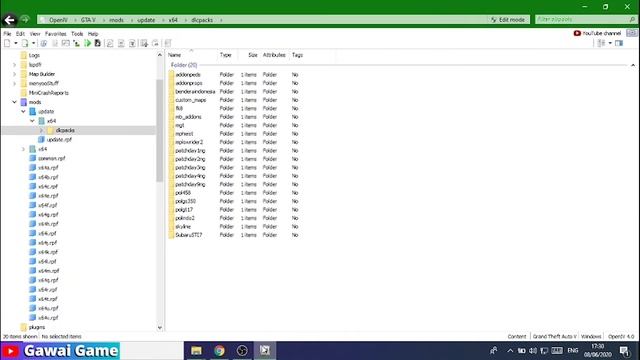Select the plugins folder in tree

click(x=37, y=327)
